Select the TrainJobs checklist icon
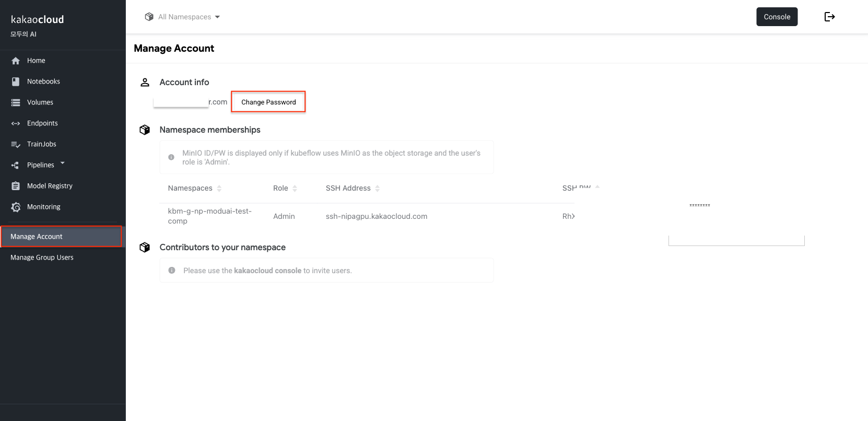 click(x=16, y=144)
